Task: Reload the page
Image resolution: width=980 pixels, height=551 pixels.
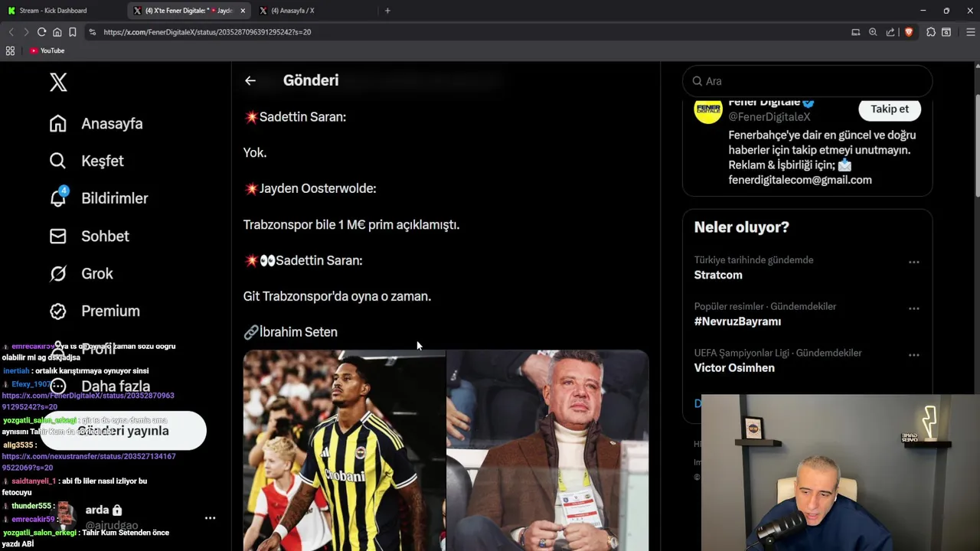Action: [41, 32]
